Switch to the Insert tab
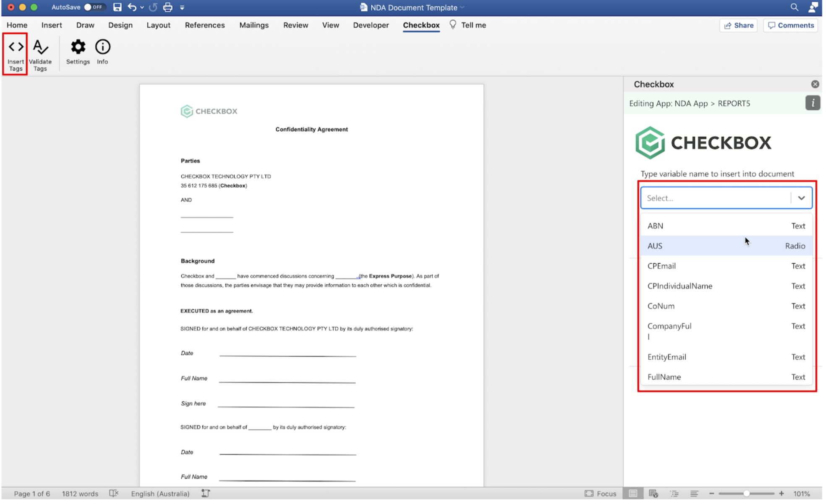The width and height of the screenshot is (826, 504). 52,25
